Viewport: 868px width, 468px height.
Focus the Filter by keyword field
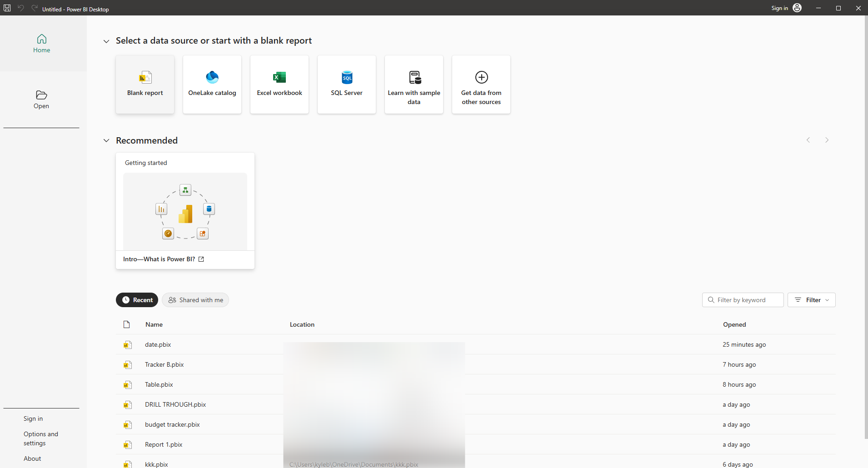743,300
